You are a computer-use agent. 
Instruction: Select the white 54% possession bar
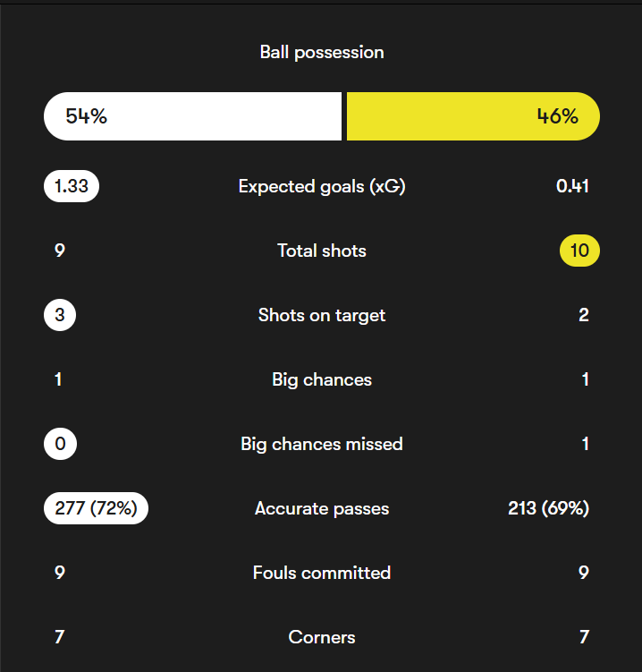[x=192, y=116]
